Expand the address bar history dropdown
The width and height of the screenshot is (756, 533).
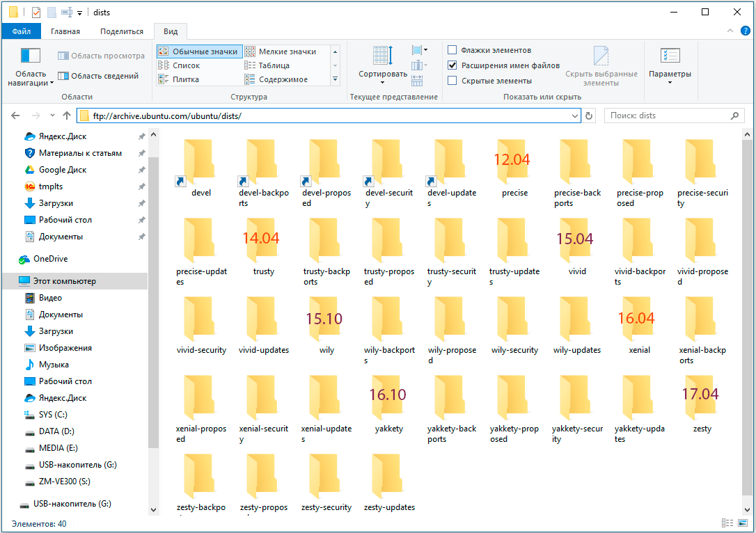tap(575, 116)
